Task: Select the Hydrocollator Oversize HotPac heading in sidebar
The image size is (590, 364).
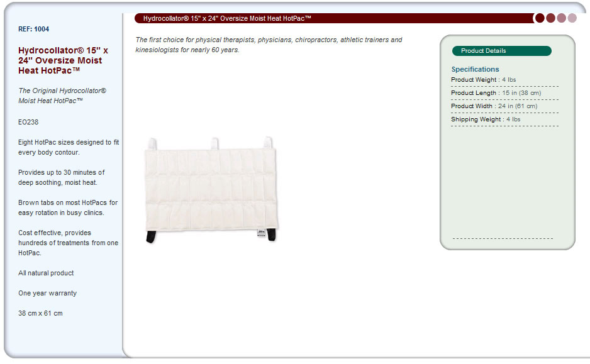Action: click(63, 60)
